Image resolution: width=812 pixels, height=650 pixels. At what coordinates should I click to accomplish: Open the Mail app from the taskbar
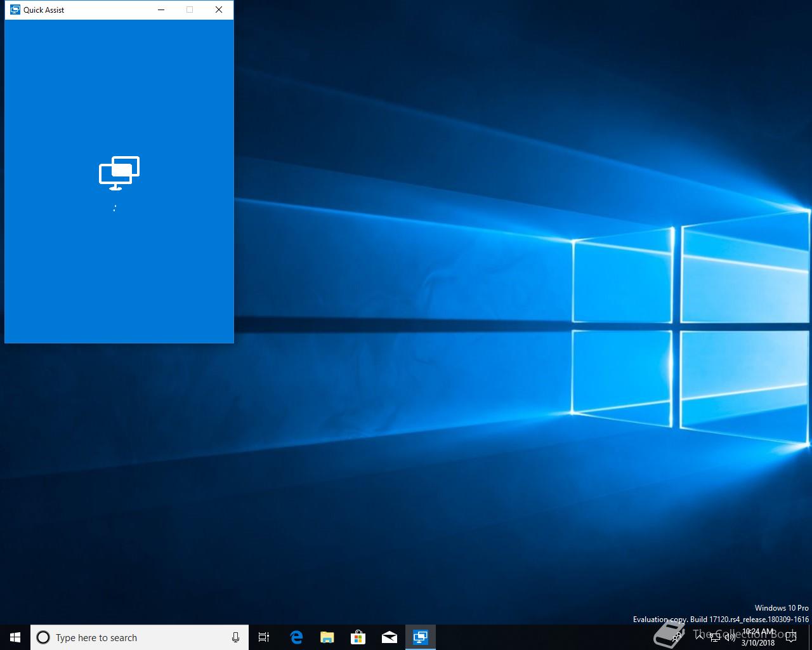[x=390, y=637]
